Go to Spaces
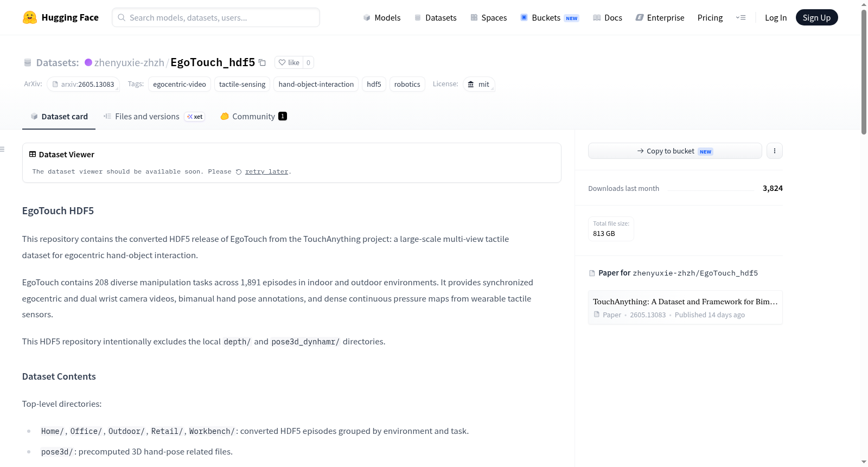 (x=488, y=17)
